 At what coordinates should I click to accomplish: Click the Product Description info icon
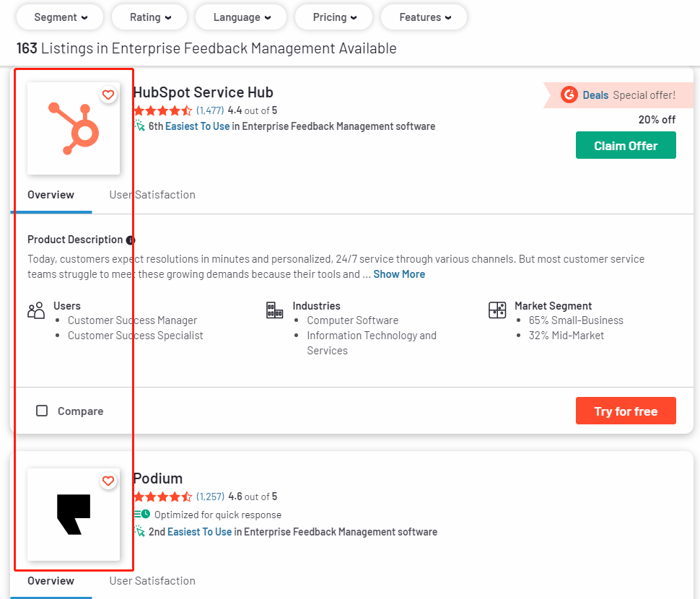coord(131,240)
